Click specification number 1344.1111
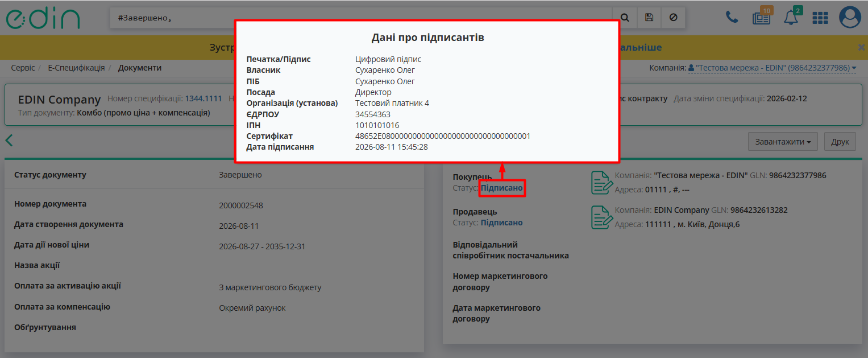Image resolution: width=868 pixels, height=358 pixels. (203, 98)
